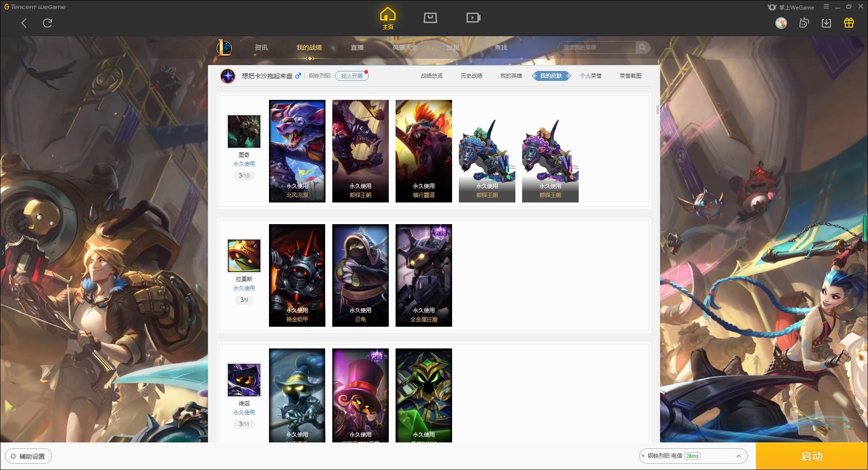This screenshot has width=868, height=470.
Task: Click the left-edge side panel expand arrow
Action: 2,253
